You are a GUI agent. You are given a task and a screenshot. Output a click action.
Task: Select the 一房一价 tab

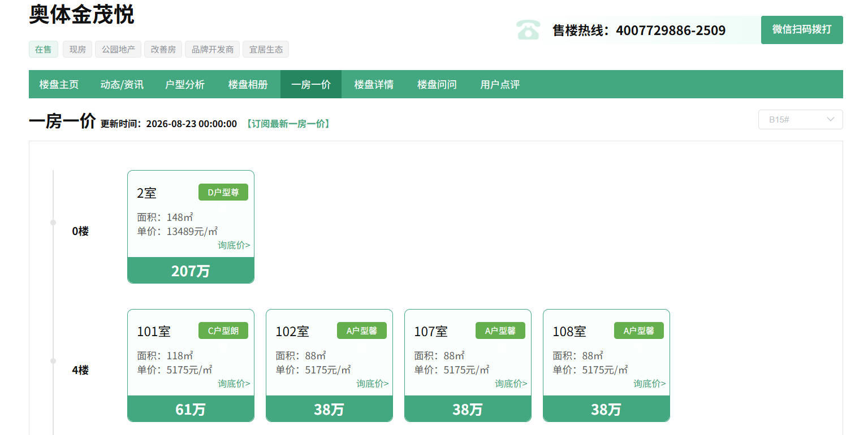coord(311,85)
